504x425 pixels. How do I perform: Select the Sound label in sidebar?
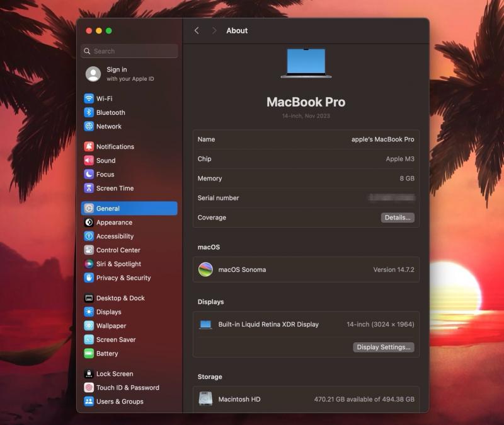point(106,160)
